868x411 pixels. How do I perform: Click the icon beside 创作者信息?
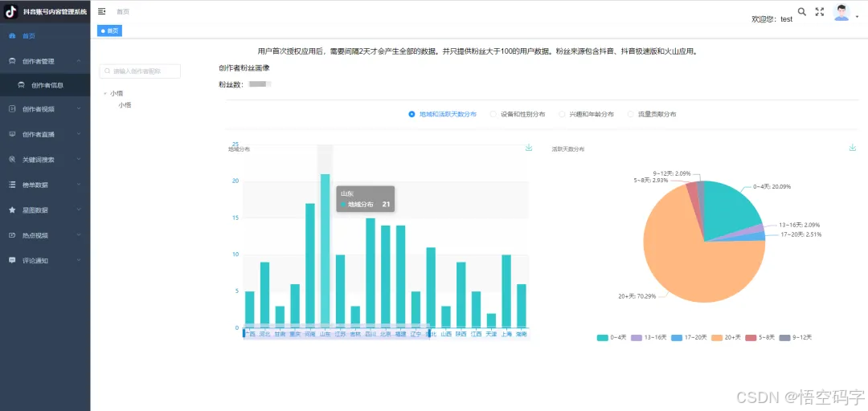point(21,85)
